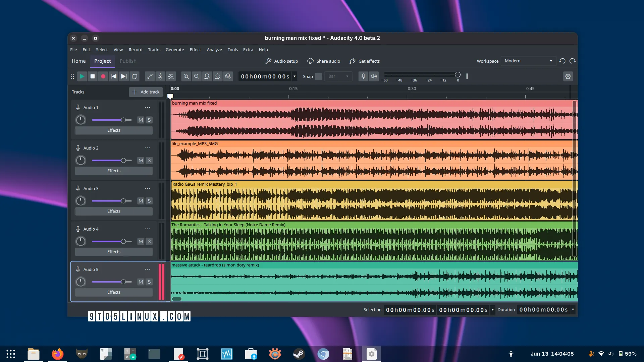Open the app grid launcher

pos(11,354)
